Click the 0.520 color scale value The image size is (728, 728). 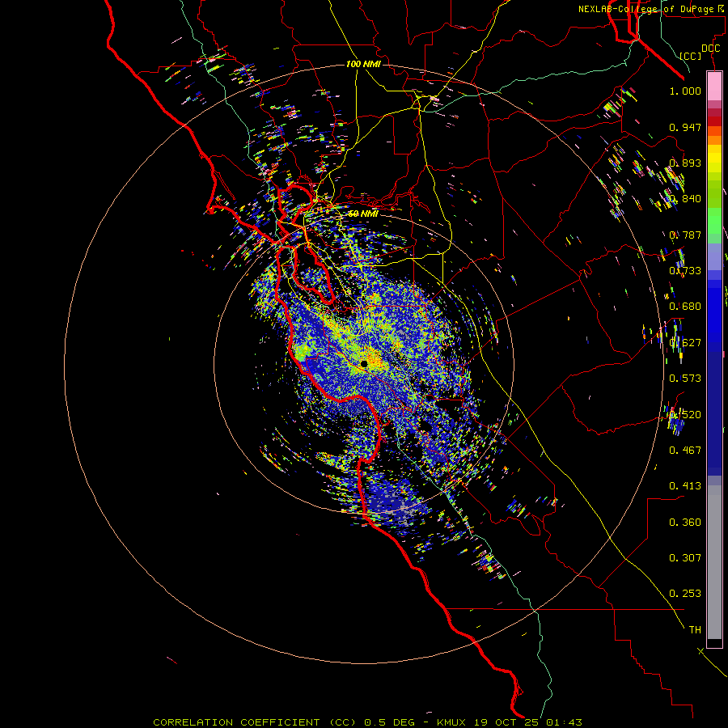pyautogui.click(x=685, y=415)
